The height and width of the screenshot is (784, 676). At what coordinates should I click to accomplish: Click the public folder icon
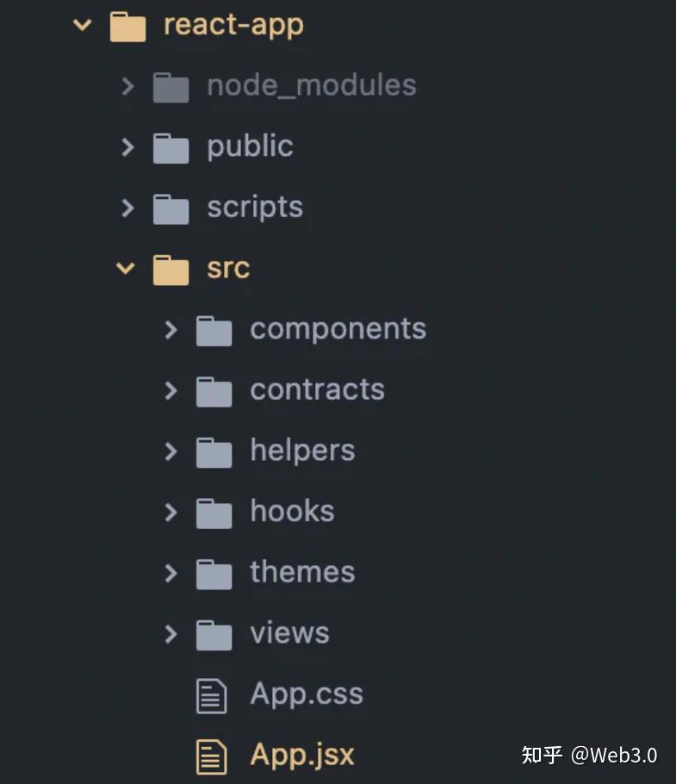pos(171,147)
